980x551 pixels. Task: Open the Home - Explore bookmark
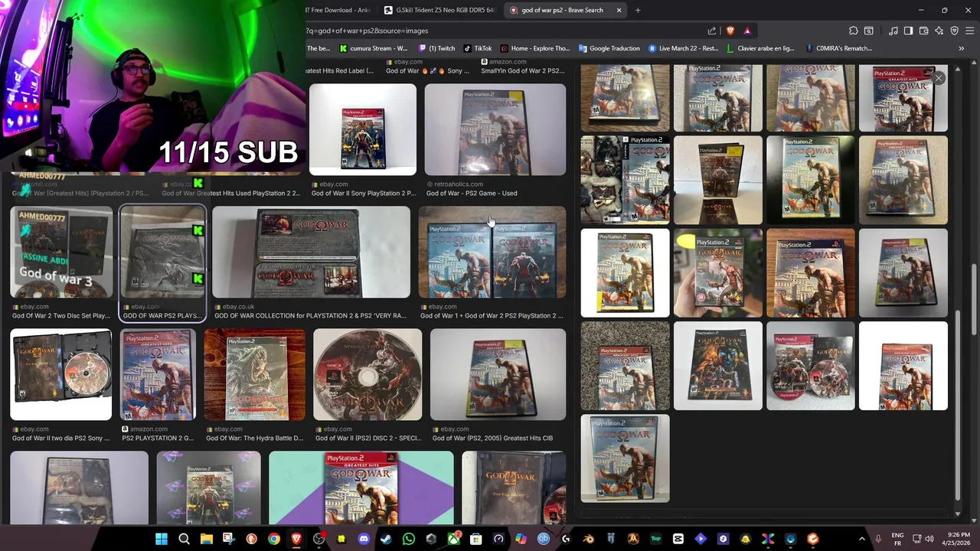click(x=536, y=48)
